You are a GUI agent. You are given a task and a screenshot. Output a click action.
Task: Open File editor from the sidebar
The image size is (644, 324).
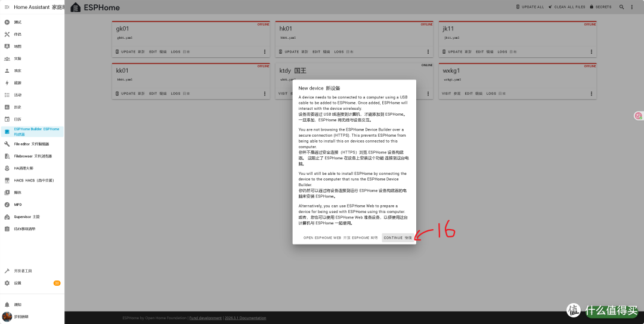[32, 144]
